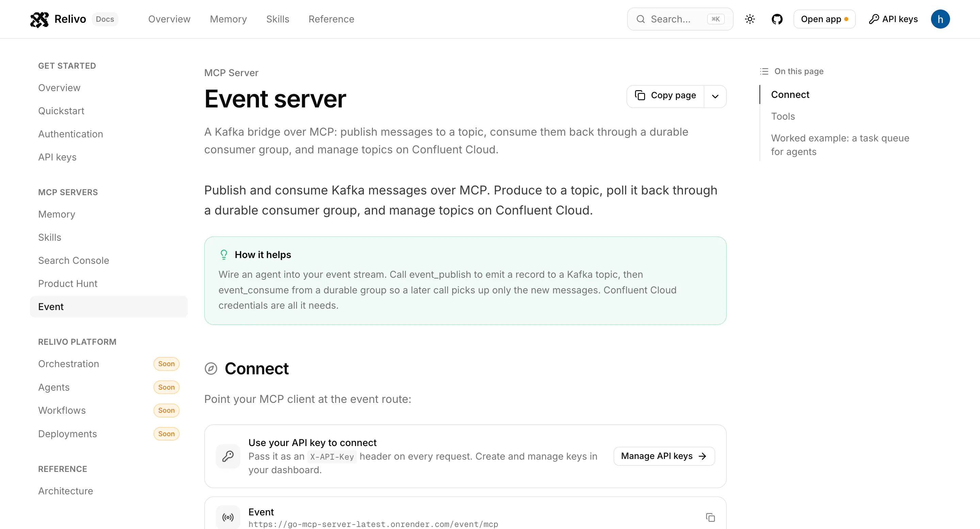Click the Docs badge
Screen dimensions: 980x529
tap(104, 19)
